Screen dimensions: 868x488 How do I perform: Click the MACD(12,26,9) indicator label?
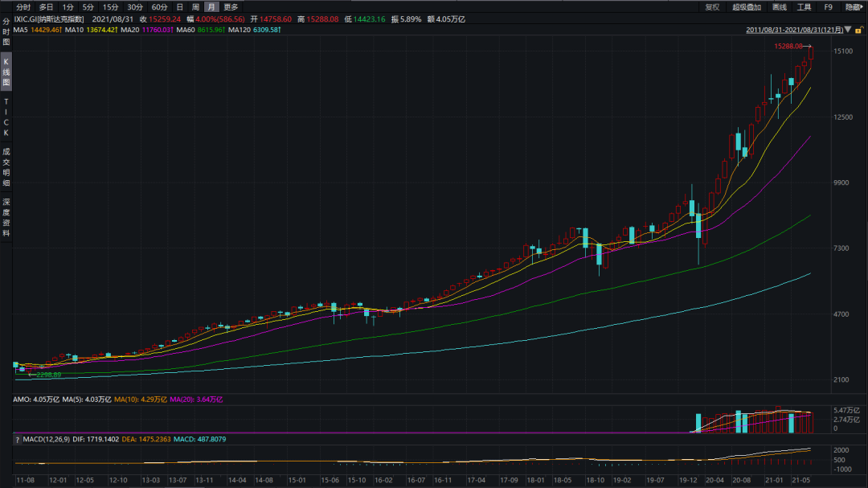click(47, 439)
